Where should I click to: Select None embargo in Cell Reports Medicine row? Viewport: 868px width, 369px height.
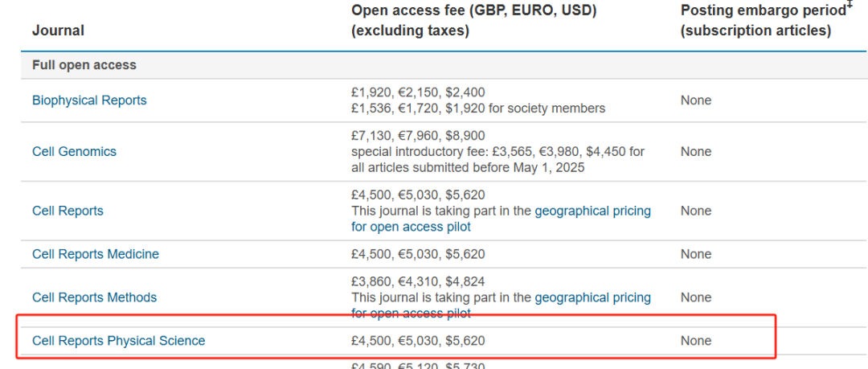tap(696, 254)
